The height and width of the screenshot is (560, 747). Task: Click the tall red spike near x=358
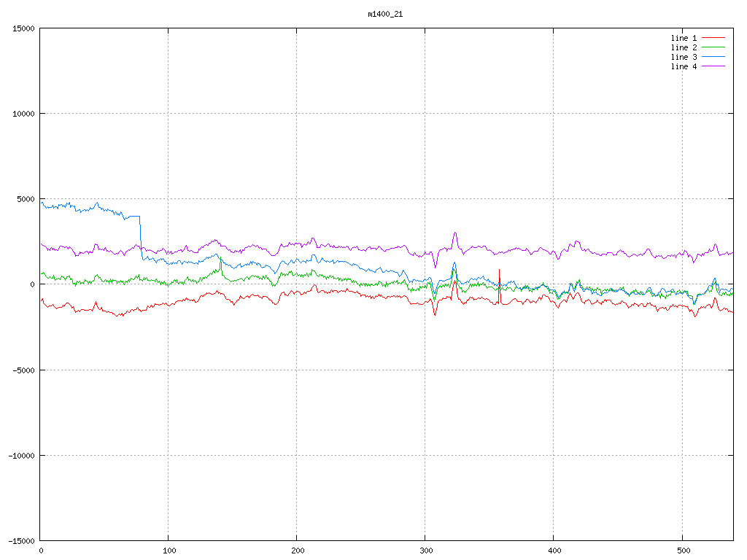pyautogui.click(x=499, y=286)
